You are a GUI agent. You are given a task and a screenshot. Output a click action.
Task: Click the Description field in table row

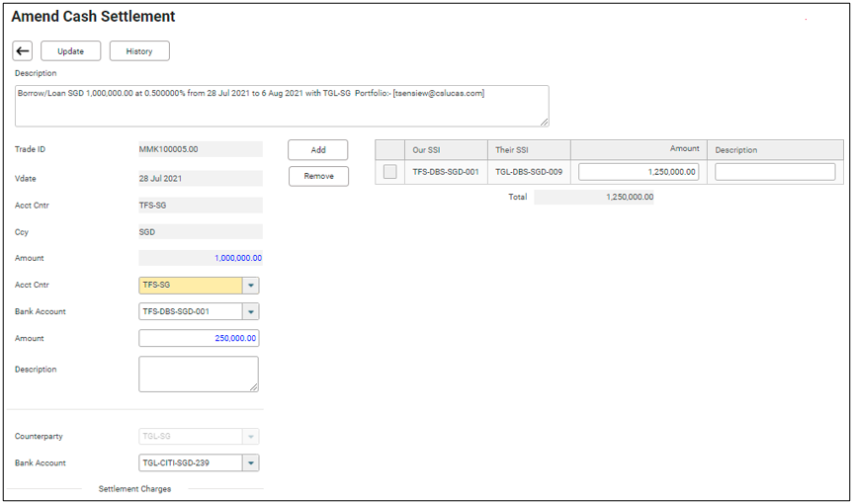775,172
